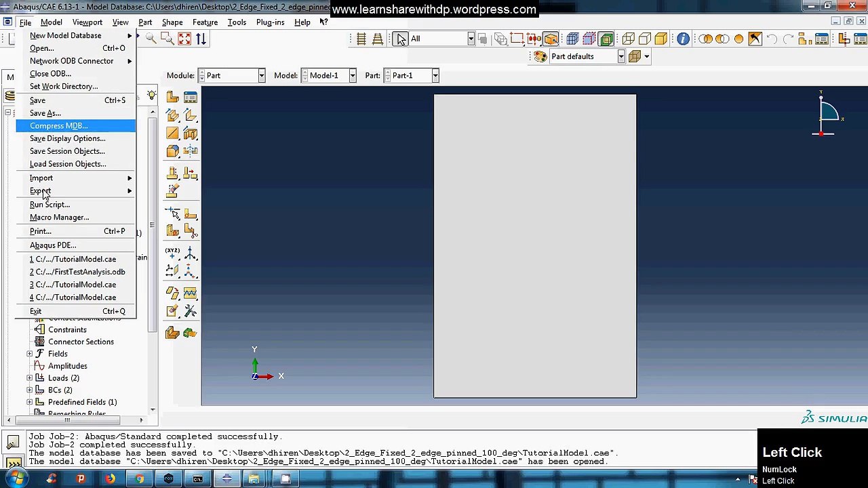Select the Create Solid Extrude tool
This screenshot has width=868, height=488.
click(x=172, y=116)
